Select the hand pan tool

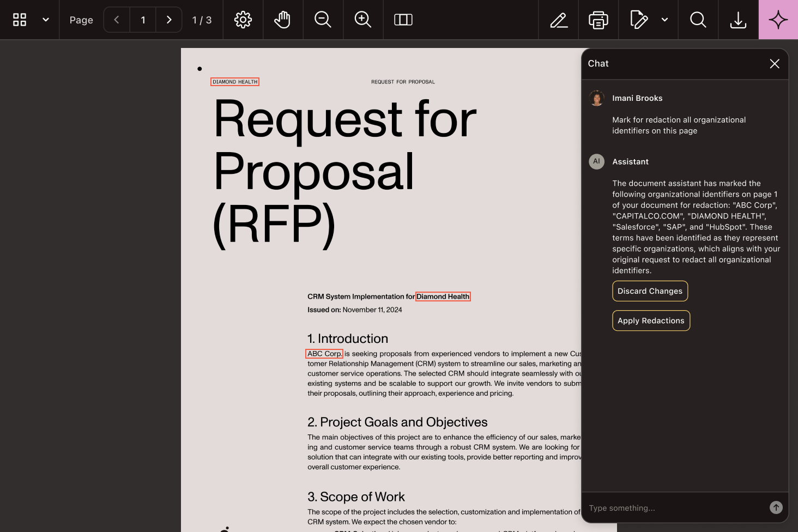tap(282, 20)
